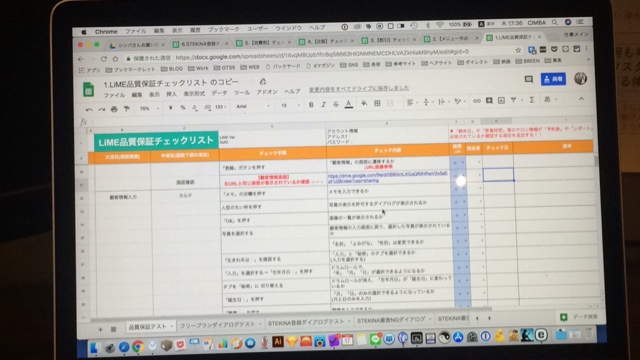Click the Undo arrow in the Sheets toolbar

[89, 109]
